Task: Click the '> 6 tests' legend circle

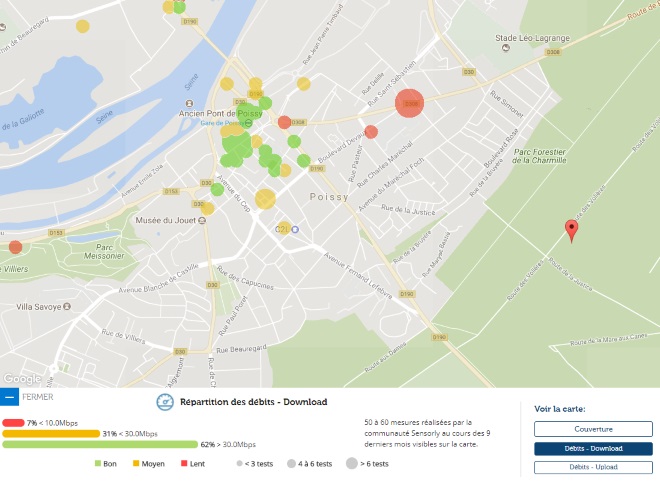Action: 352,464
